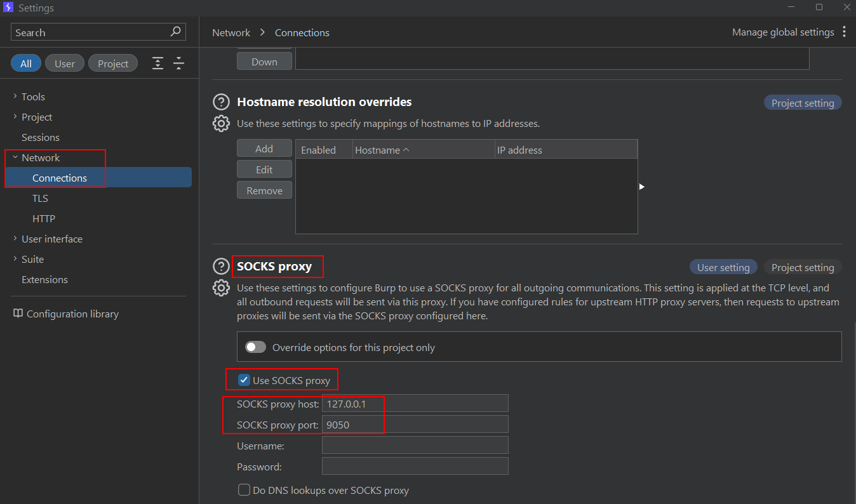Open help for SOCKS proxy section
This screenshot has height=504, width=856.
pyautogui.click(x=221, y=266)
